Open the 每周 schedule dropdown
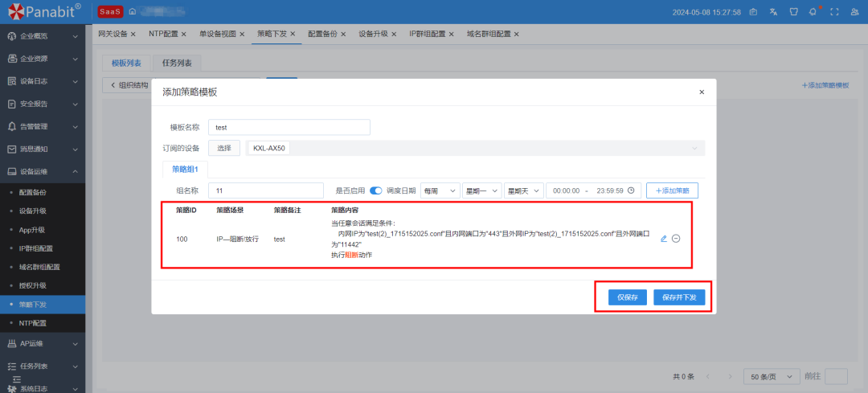The width and height of the screenshot is (868, 393). pos(440,190)
